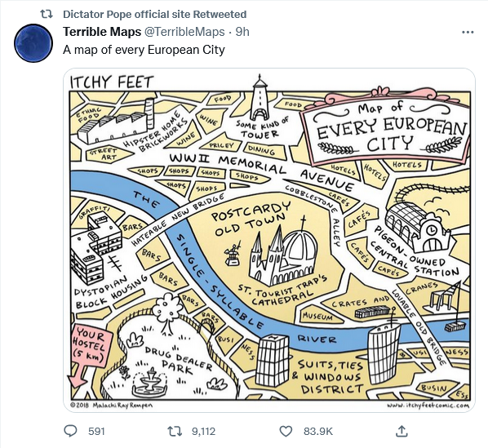Open the 9h timestamp link
The width and height of the screenshot is (488, 448).
242,32
